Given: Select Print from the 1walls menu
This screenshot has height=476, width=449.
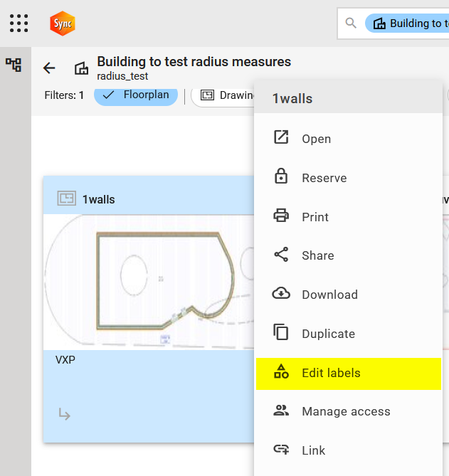Looking at the screenshot, I should 315,217.
